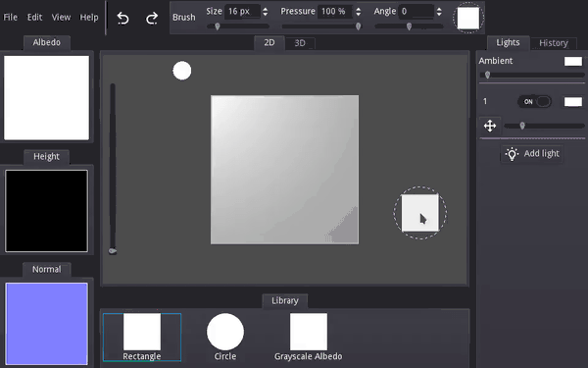Click light 1 intensity slider
The width and height of the screenshot is (588, 368).
click(544, 126)
